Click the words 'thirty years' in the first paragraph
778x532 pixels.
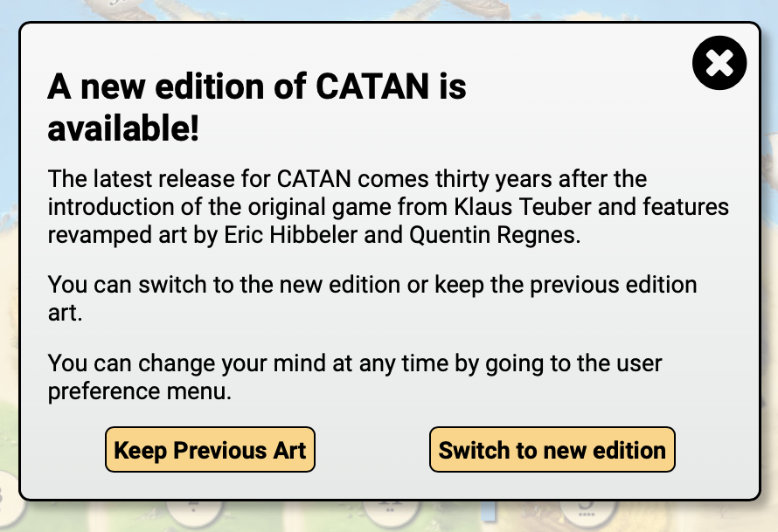coord(493,179)
